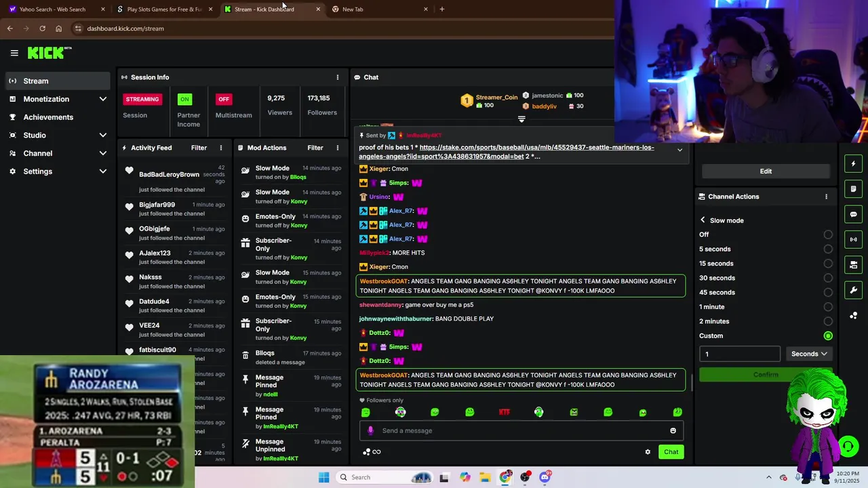868x488 pixels.
Task: Click the custom slow mode value field
Action: (x=740, y=354)
